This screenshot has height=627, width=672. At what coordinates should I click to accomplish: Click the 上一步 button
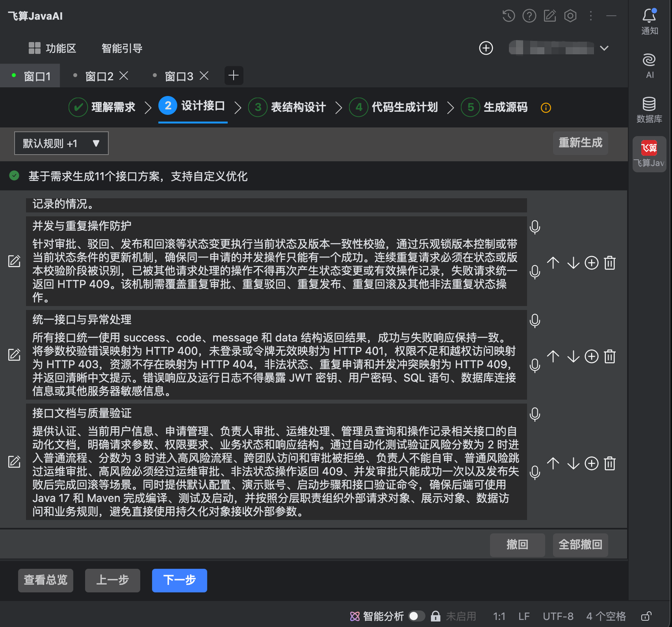(113, 580)
